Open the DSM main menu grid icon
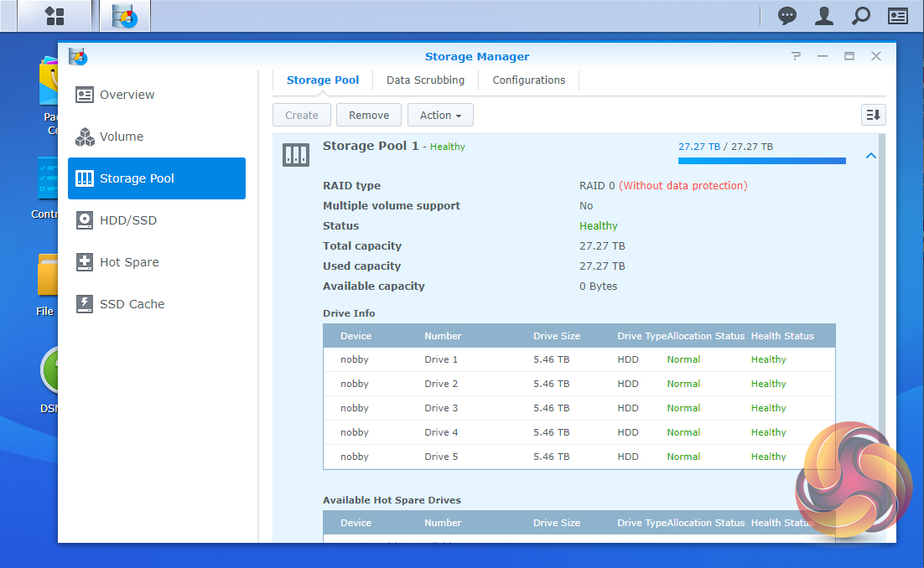The height and width of the screenshot is (568, 924). coord(55,15)
